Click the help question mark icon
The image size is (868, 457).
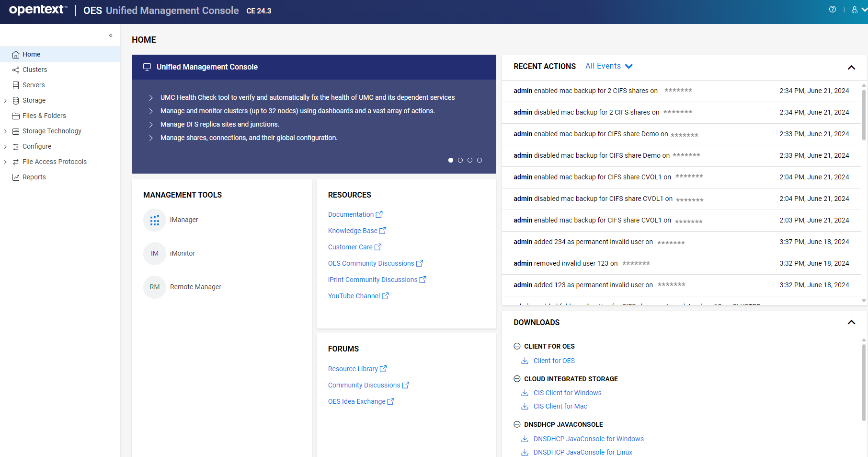(x=833, y=10)
